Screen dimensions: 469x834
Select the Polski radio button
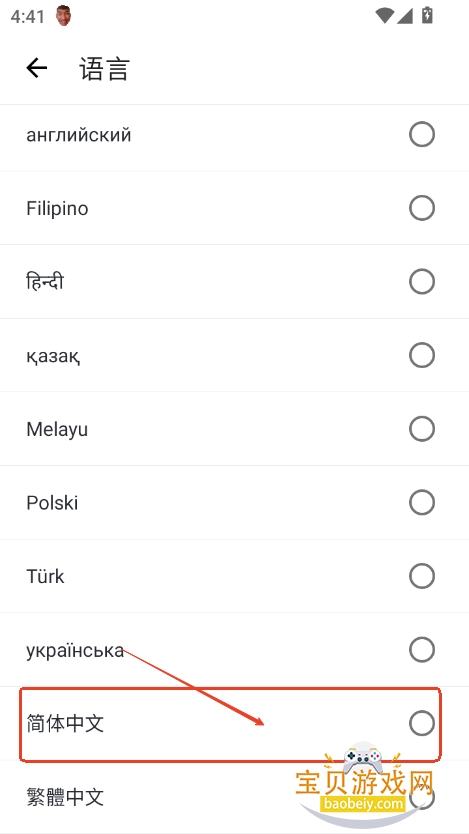[x=422, y=503]
